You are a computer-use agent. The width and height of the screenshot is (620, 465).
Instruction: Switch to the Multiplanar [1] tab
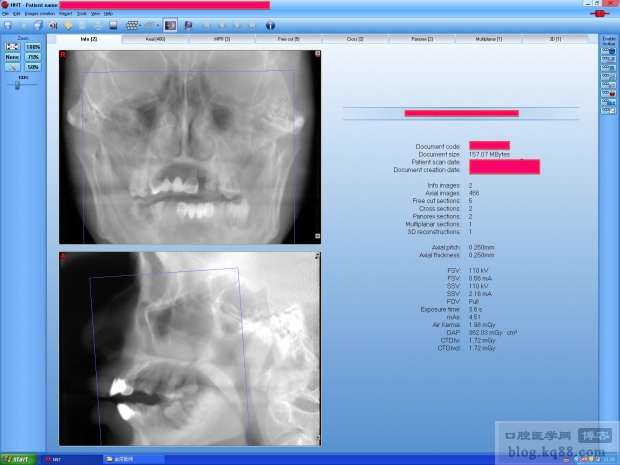pyautogui.click(x=489, y=39)
